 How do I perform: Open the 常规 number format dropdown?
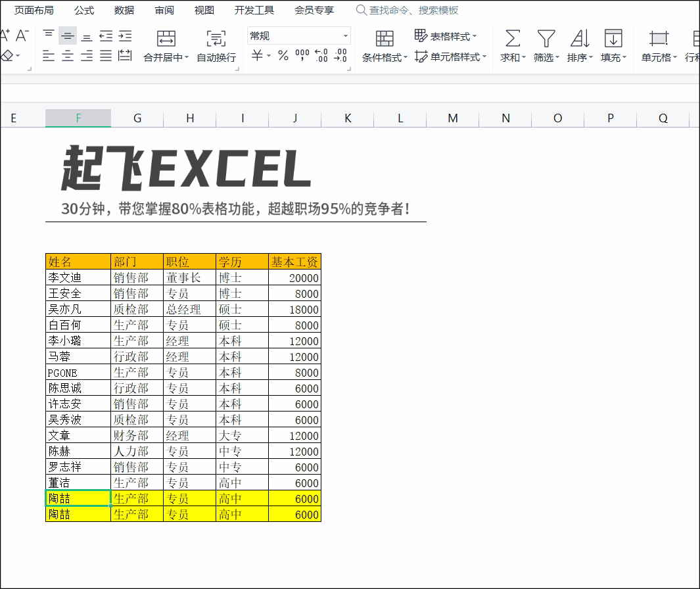pyautogui.click(x=298, y=35)
